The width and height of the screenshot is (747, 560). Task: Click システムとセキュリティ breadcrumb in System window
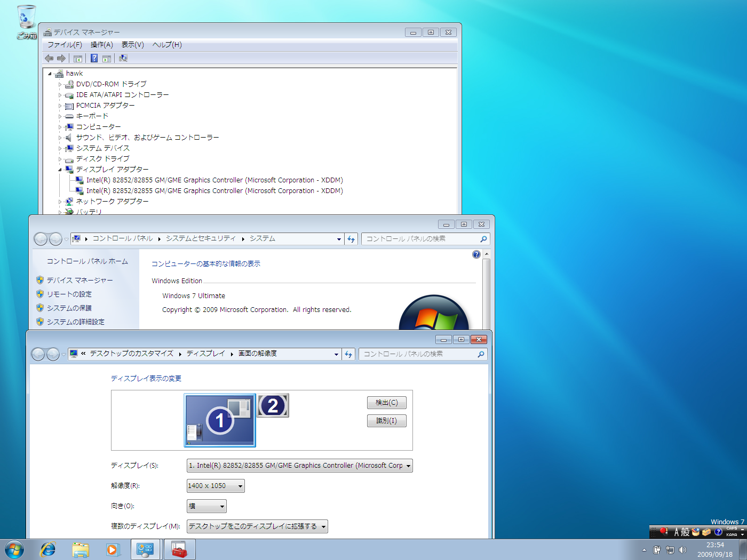201,238
